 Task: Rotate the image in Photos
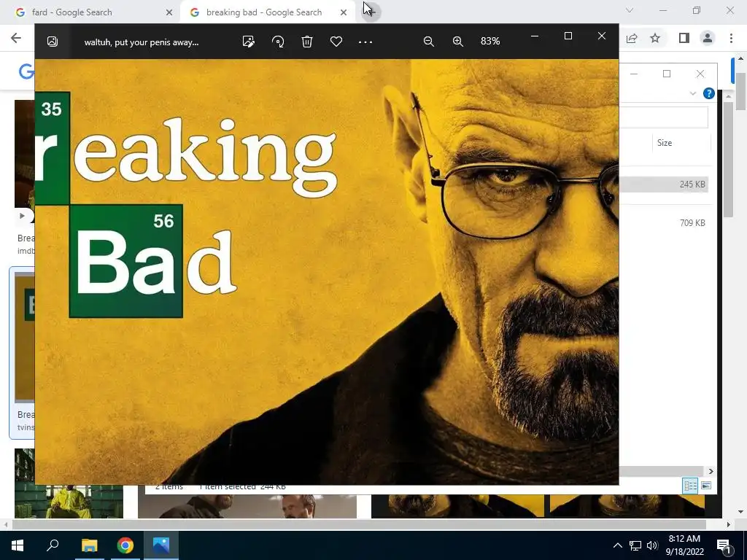point(278,42)
